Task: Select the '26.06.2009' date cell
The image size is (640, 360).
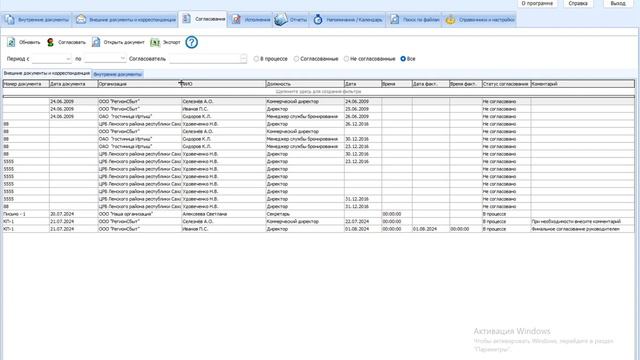Action: 363,116
